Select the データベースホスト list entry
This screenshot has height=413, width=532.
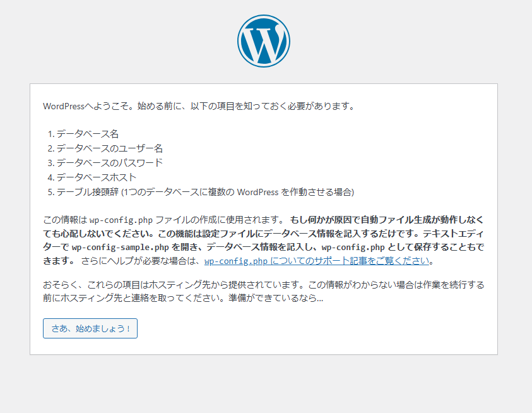pyautogui.click(x=97, y=177)
